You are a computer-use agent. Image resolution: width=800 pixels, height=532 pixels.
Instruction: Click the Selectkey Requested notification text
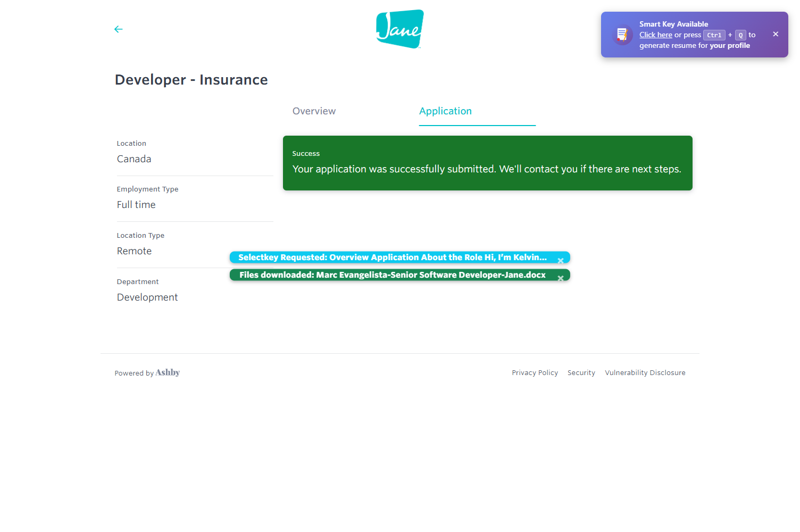coord(392,257)
